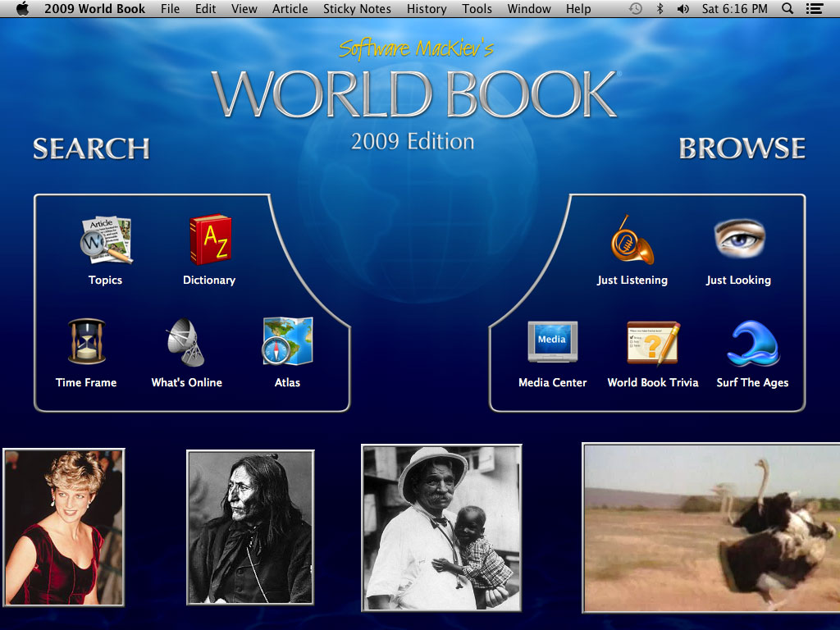Open the Sticky Notes menu

[357, 9]
